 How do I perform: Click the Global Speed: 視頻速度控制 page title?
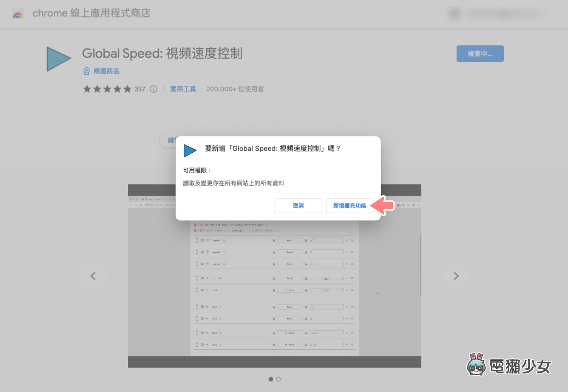(162, 53)
